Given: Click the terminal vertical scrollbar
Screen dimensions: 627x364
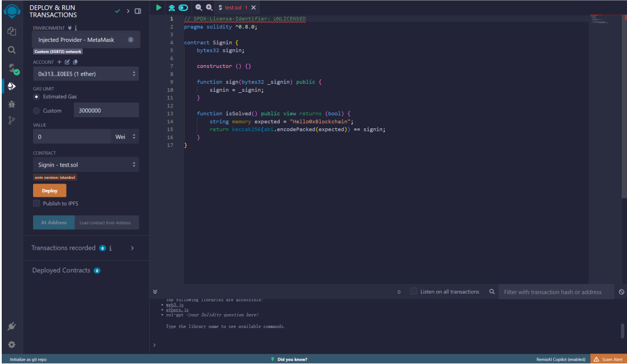Looking at the screenshot, I should pyautogui.click(x=622, y=331).
